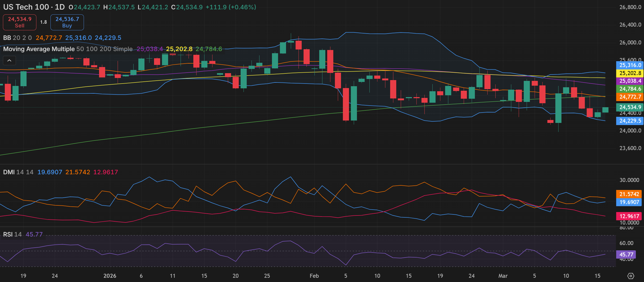The height and width of the screenshot is (282, 644).
Task: Click the DMI 14 14 indicator legend
Action: [18, 172]
